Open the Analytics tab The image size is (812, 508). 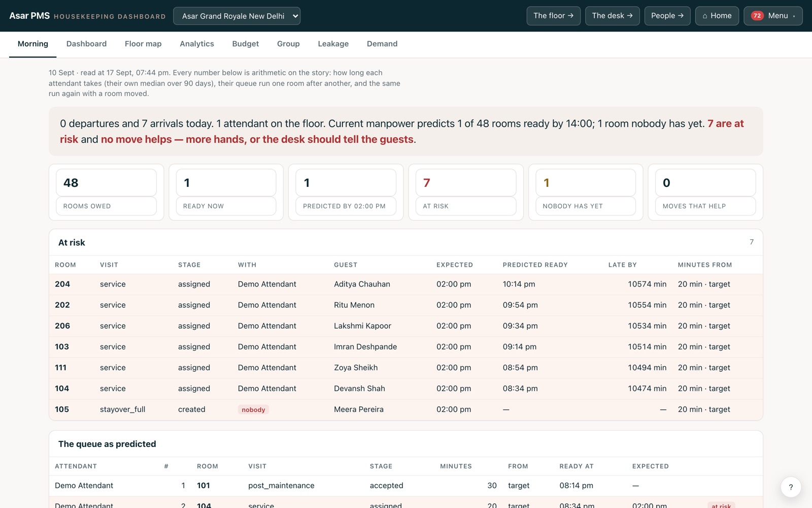pos(197,44)
